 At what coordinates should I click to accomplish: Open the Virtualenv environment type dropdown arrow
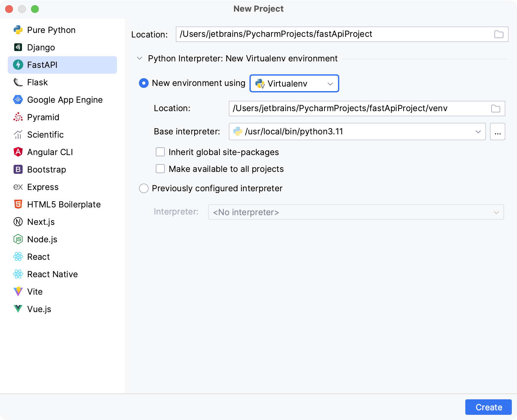tap(330, 84)
